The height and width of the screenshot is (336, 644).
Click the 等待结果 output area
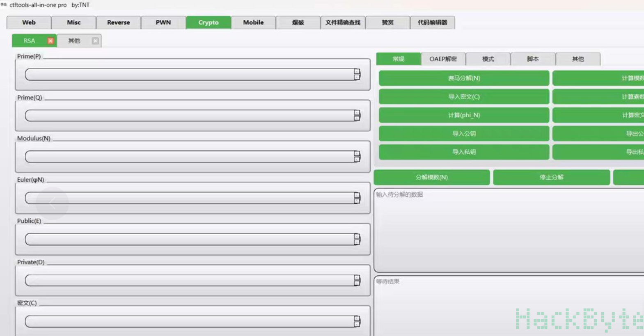[x=509, y=306]
